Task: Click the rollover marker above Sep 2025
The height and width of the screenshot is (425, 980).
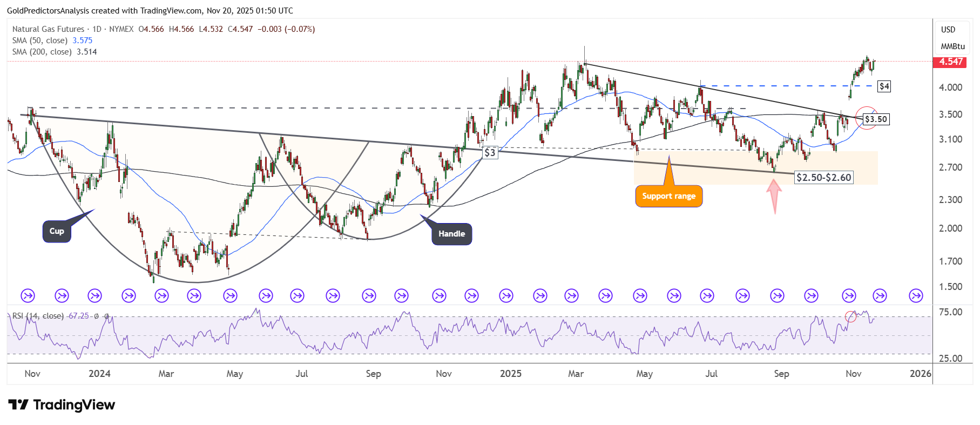Action: pos(777,295)
